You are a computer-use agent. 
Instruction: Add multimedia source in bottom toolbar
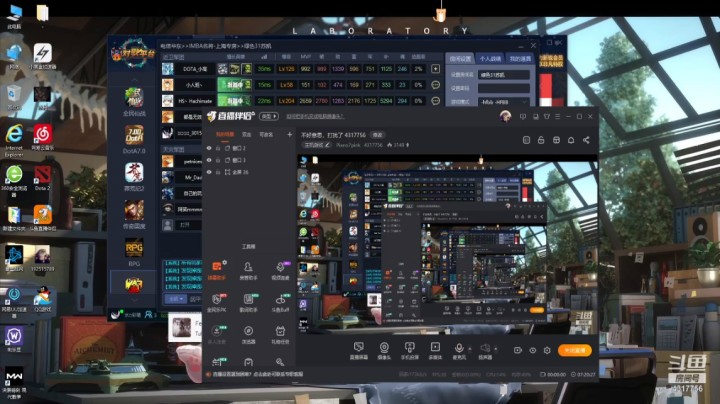tap(435, 350)
